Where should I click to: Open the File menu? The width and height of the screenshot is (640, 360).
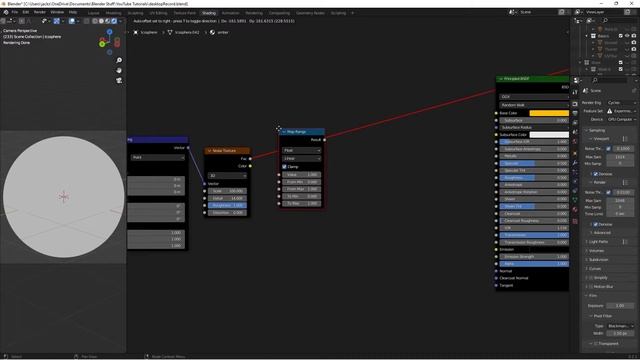tap(15, 12)
